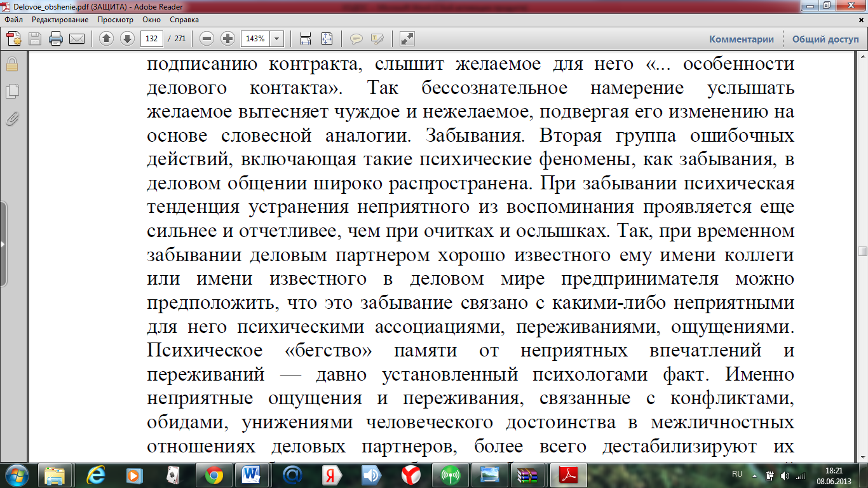The height and width of the screenshot is (488, 868).
Task: Click the volume speaker tray icon
Action: (785, 475)
